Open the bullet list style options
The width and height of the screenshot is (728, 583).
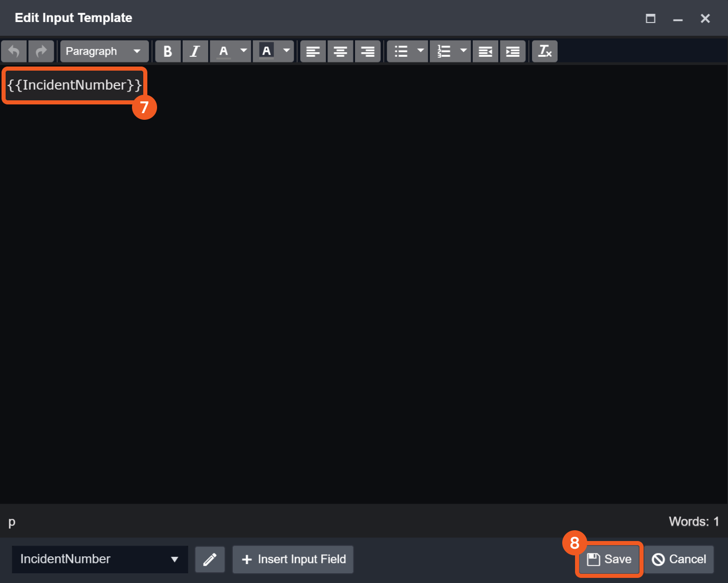click(421, 51)
